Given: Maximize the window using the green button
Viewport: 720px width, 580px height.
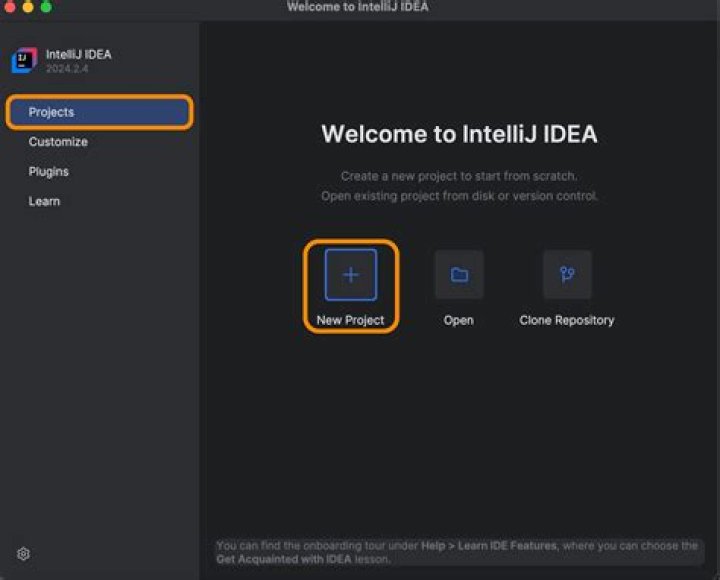Looking at the screenshot, I should (46, 7).
